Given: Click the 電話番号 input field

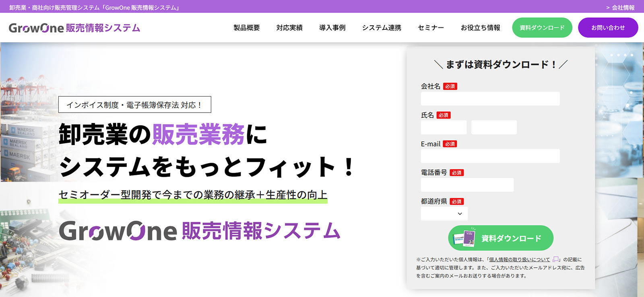Looking at the screenshot, I should pyautogui.click(x=467, y=185).
